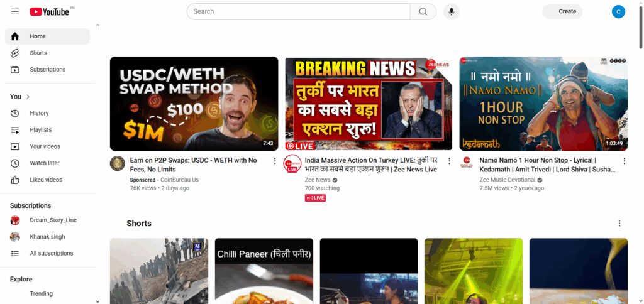Focus the Search input field
This screenshot has width=644, height=304.
[299, 11]
